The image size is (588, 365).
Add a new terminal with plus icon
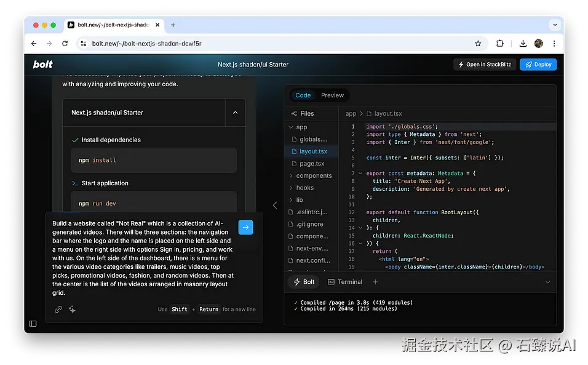[x=375, y=282]
